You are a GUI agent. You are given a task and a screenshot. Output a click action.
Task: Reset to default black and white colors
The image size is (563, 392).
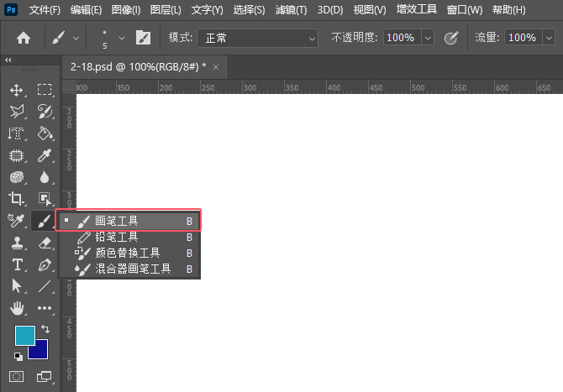pos(18,357)
